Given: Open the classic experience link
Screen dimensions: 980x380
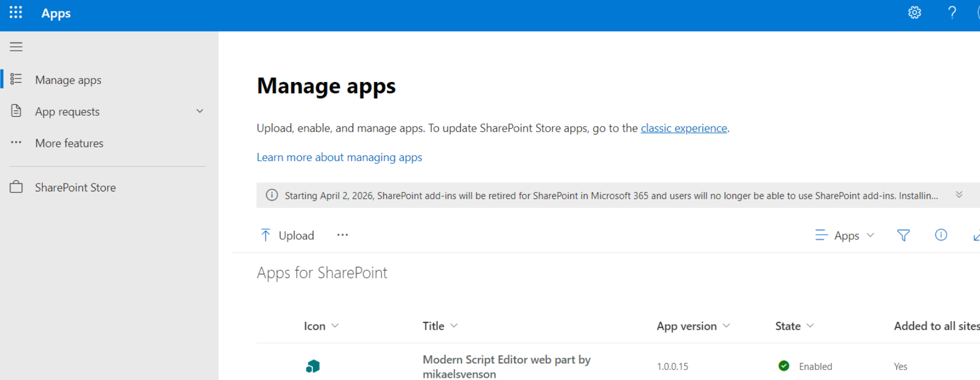Looking at the screenshot, I should coord(684,128).
